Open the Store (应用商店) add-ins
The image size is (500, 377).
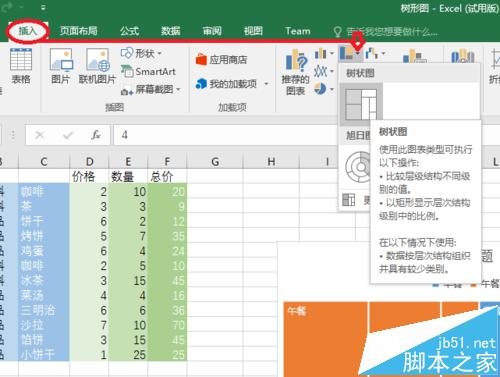coord(221,60)
